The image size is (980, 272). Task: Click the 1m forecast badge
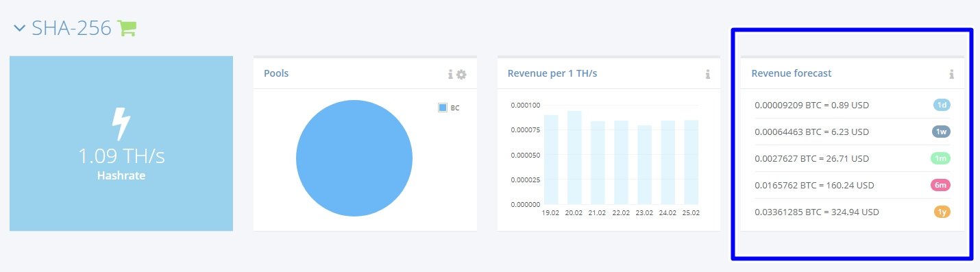942,158
